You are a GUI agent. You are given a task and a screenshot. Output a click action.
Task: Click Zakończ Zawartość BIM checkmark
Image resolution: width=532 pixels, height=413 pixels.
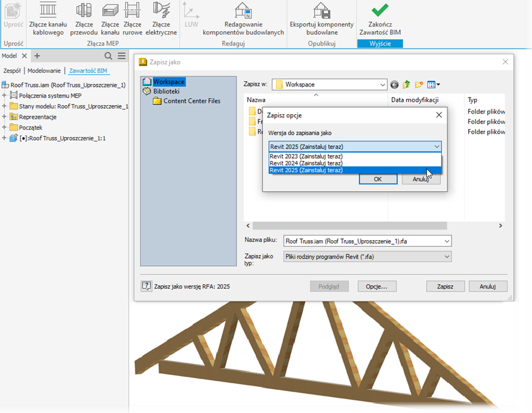point(380,19)
